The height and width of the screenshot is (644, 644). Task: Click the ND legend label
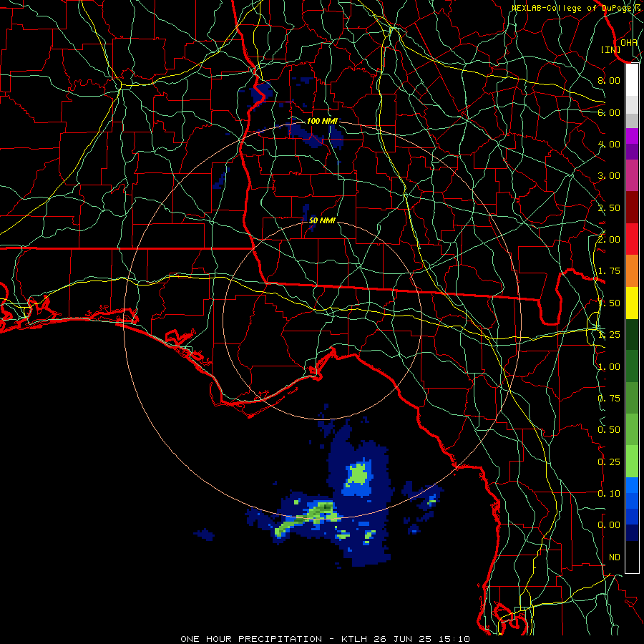[615, 557]
